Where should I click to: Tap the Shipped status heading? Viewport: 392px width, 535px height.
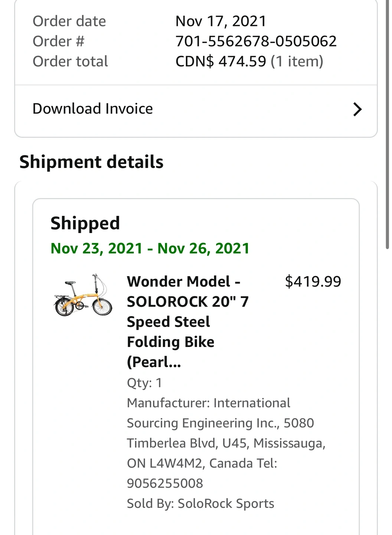[x=85, y=223]
